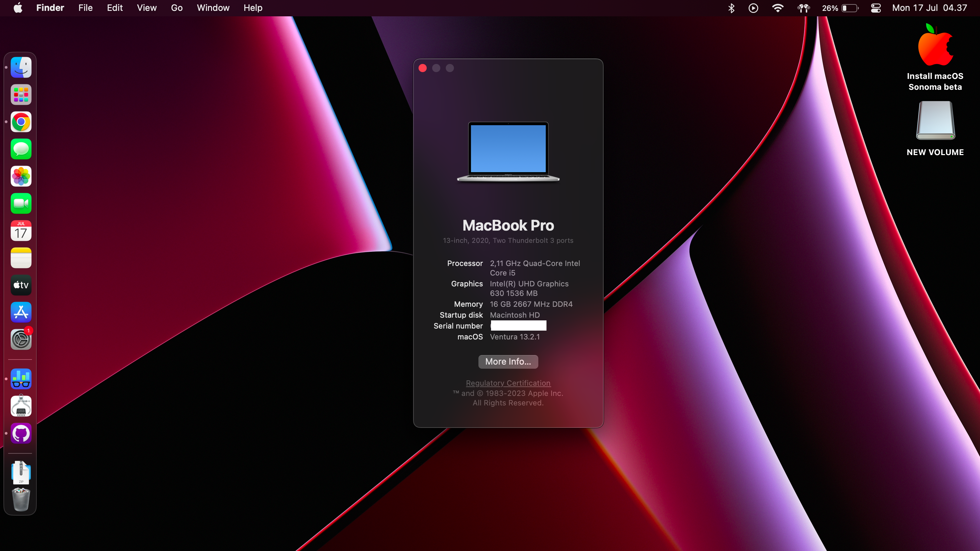This screenshot has height=551, width=980.
Task: Click the Bluetooth menu bar icon
Action: (731, 8)
